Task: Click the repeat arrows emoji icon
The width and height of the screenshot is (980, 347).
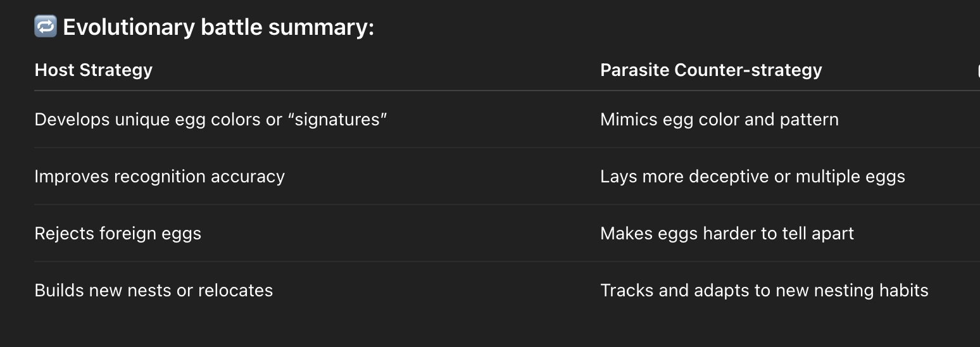Action: pos(46,27)
